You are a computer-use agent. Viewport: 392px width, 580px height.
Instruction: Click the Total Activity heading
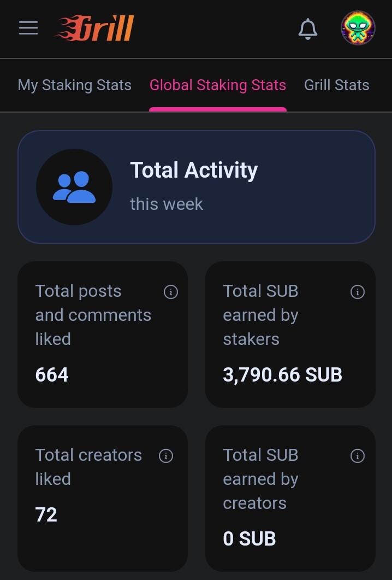pos(194,170)
